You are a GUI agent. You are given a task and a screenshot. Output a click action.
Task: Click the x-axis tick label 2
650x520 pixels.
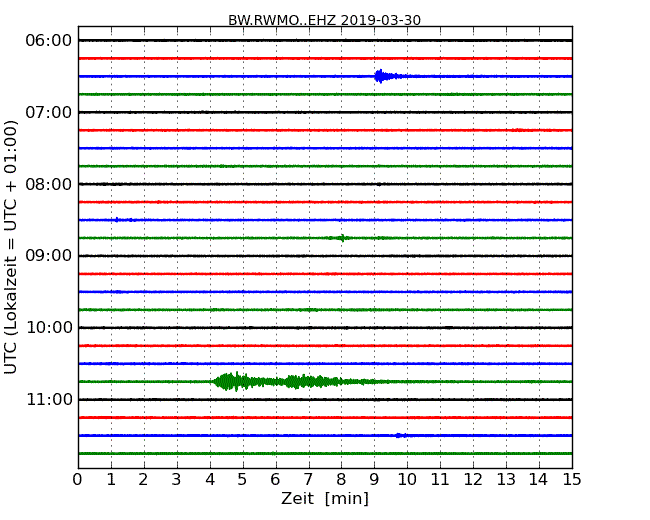143,480
